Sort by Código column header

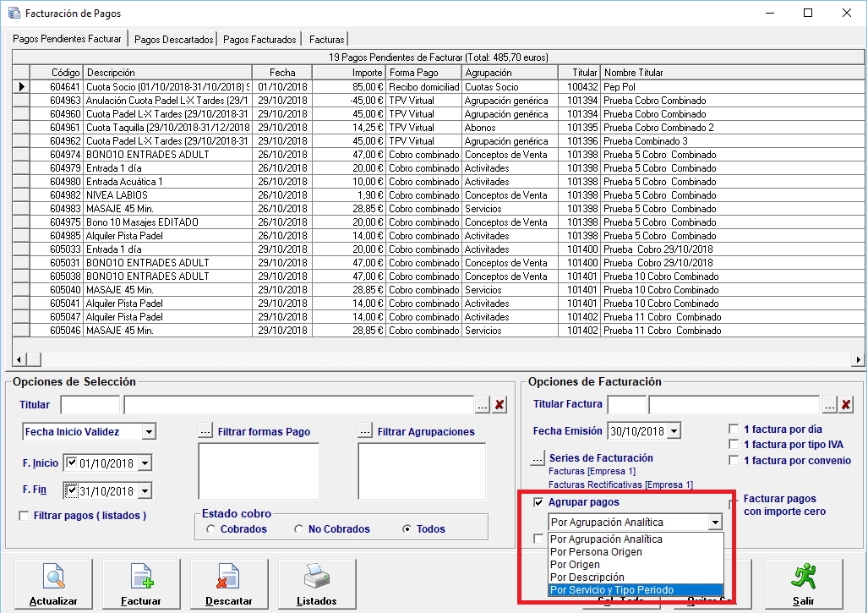tap(57, 73)
